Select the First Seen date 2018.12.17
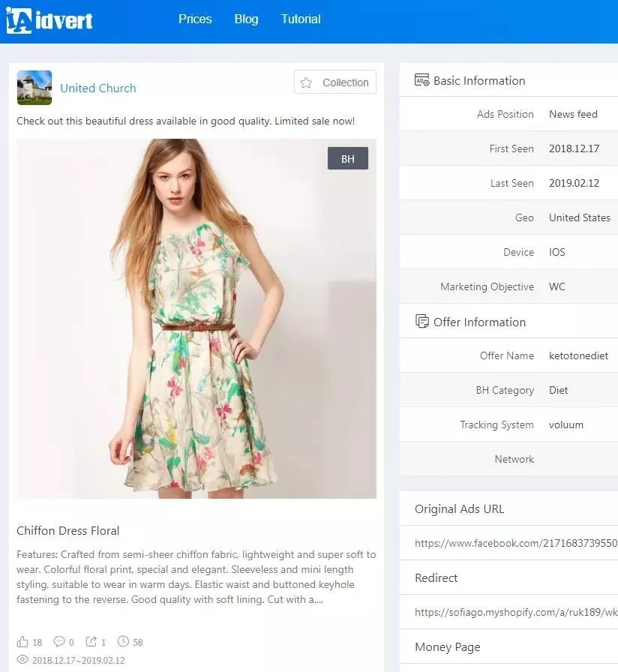 pos(574,148)
